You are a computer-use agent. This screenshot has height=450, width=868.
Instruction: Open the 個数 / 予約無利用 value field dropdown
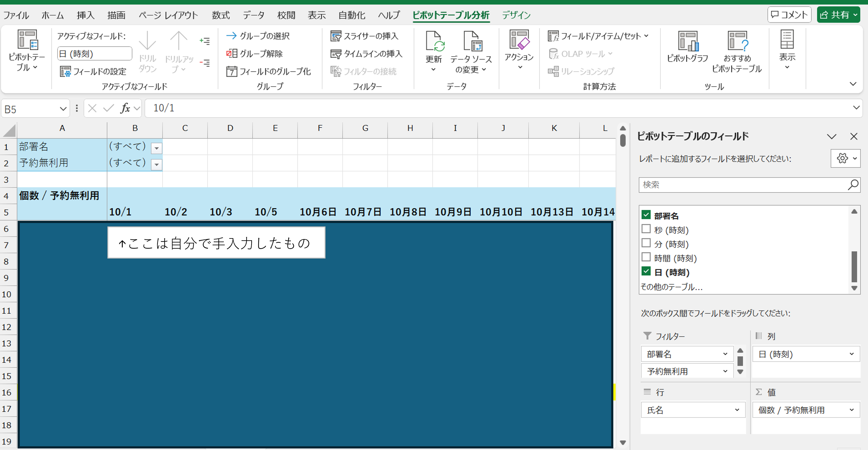point(851,410)
